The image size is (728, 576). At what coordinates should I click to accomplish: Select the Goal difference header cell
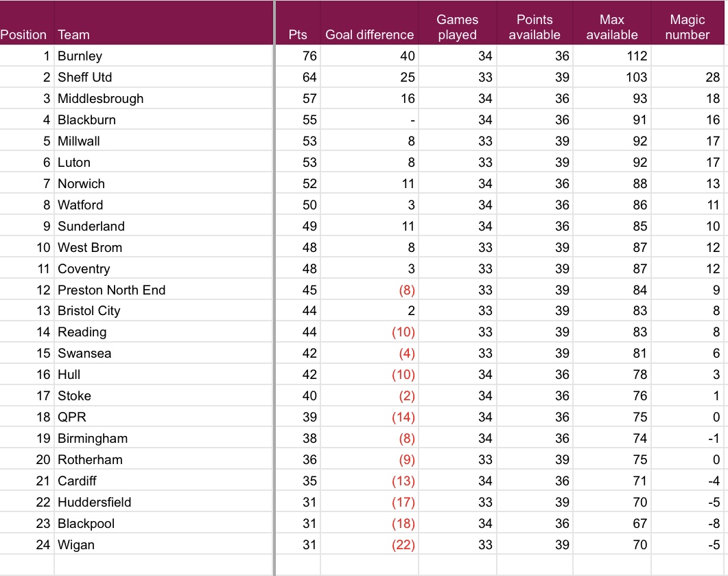coord(369,34)
